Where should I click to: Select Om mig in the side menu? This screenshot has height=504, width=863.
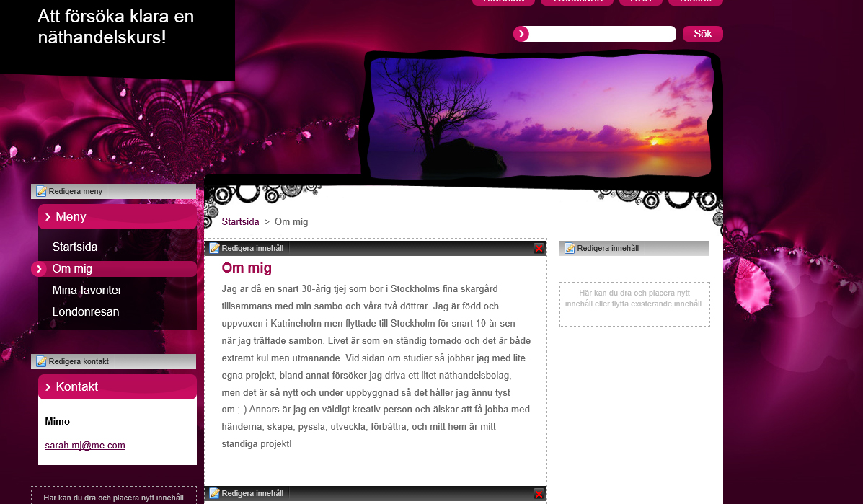point(72,269)
